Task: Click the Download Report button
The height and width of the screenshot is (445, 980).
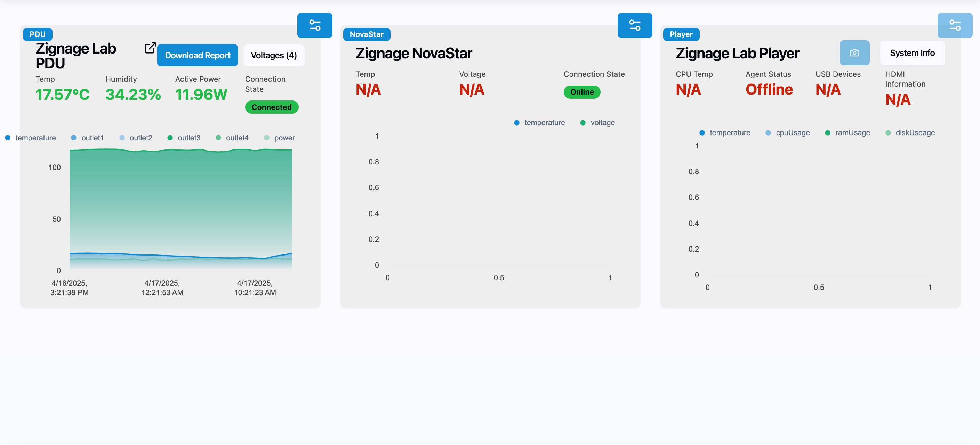Action: (198, 56)
